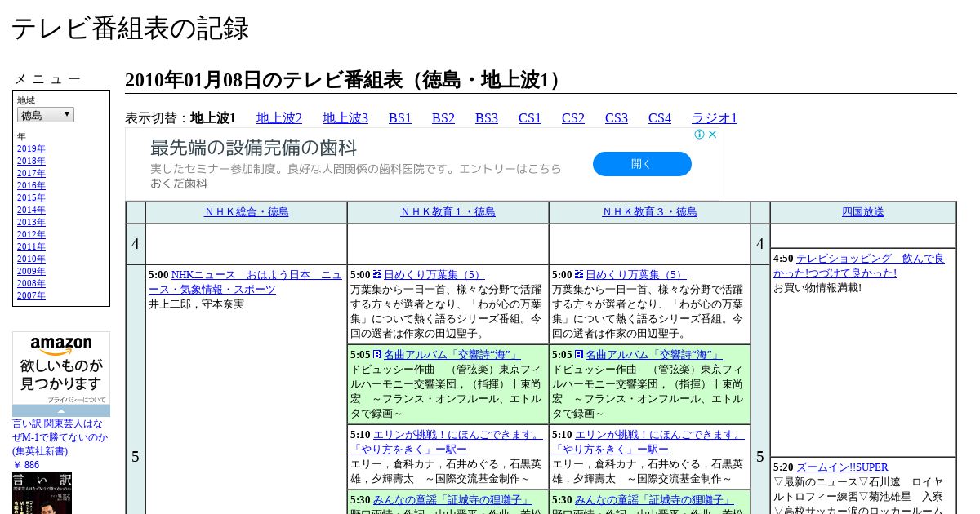Click the icon beside 名曲アルバム in ＮＨＫ教育１
Screen dimensions: 980x514
pos(377,355)
